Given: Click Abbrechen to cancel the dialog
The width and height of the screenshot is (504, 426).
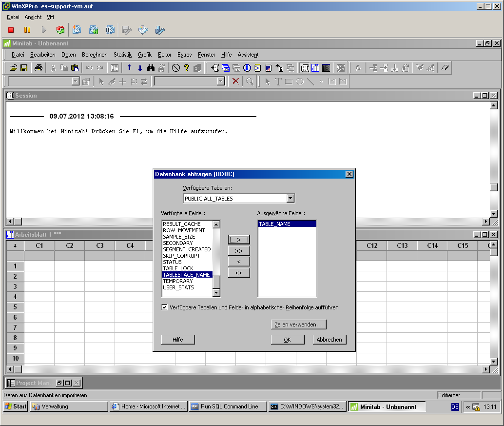Looking at the screenshot, I should (330, 340).
